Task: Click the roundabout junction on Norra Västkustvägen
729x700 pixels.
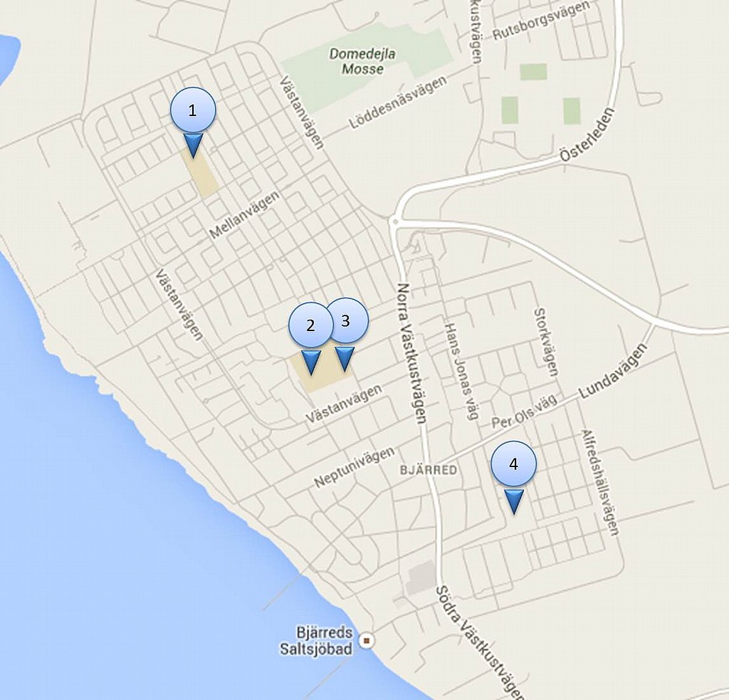Action: (395, 221)
